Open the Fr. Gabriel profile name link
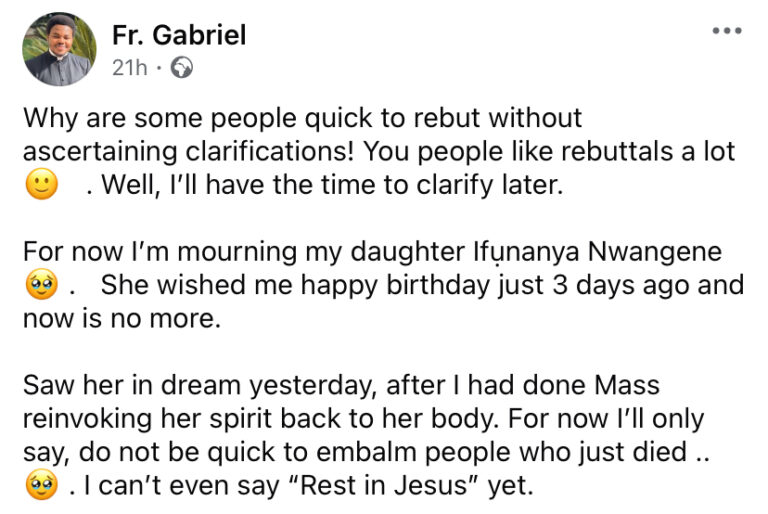The width and height of the screenshot is (768, 514). click(179, 35)
